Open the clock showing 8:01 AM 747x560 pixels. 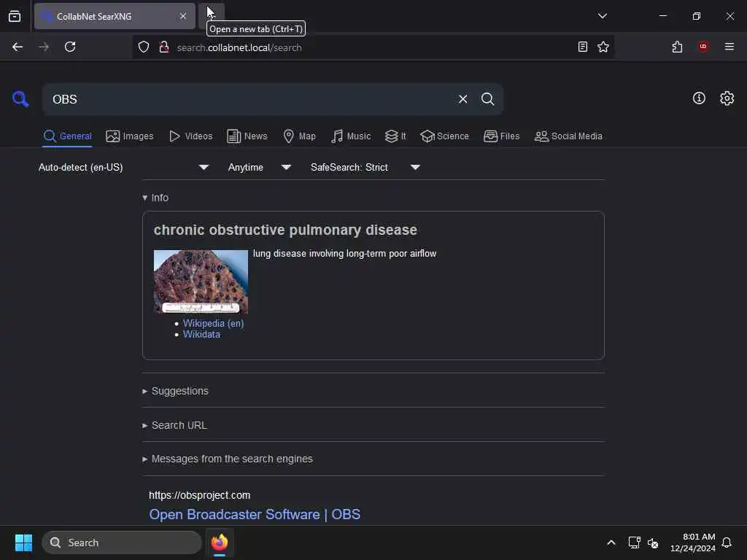point(693,542)
